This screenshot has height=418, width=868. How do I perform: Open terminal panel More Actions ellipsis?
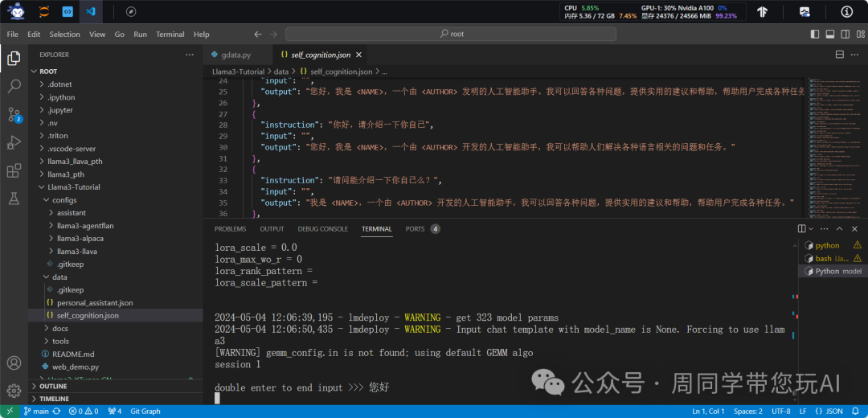tap(825, 228)
